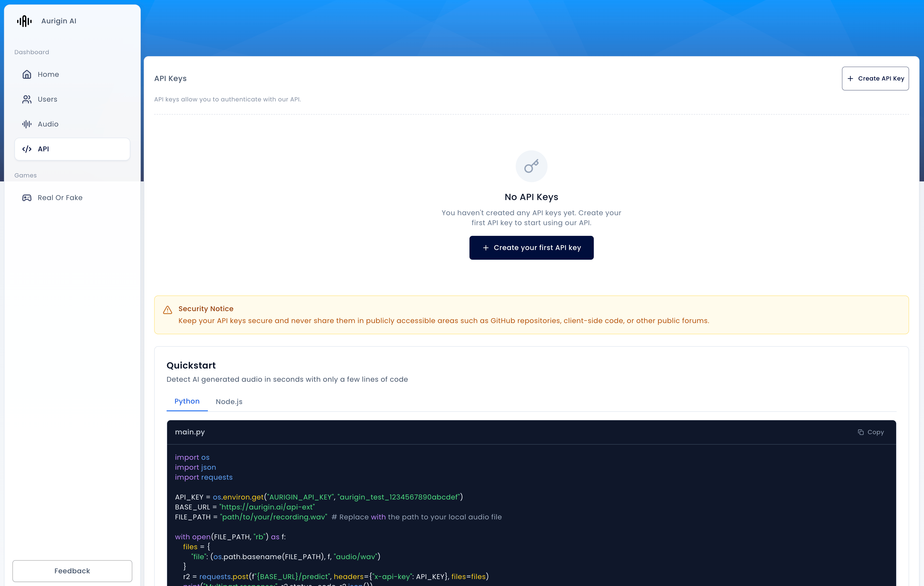The width and height of the screenshot is (924, 586).
Task: Click 'Detect AI generated audio' subtitle
Action: 287,379
